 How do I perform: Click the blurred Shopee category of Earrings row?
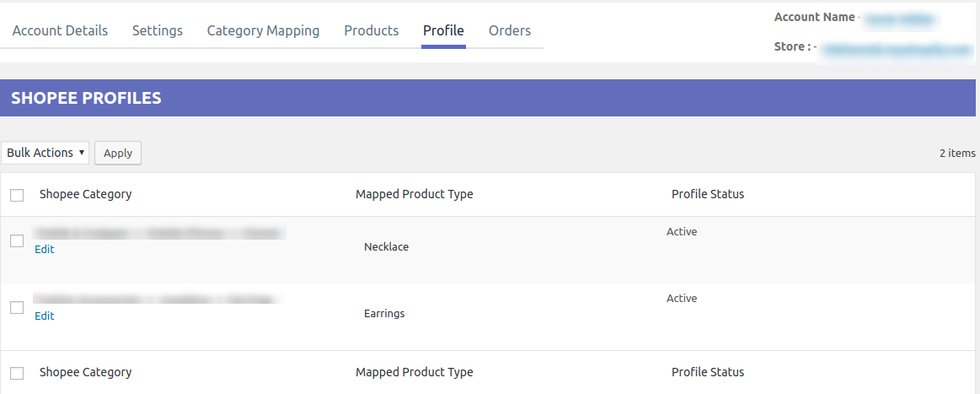point(156,300)
